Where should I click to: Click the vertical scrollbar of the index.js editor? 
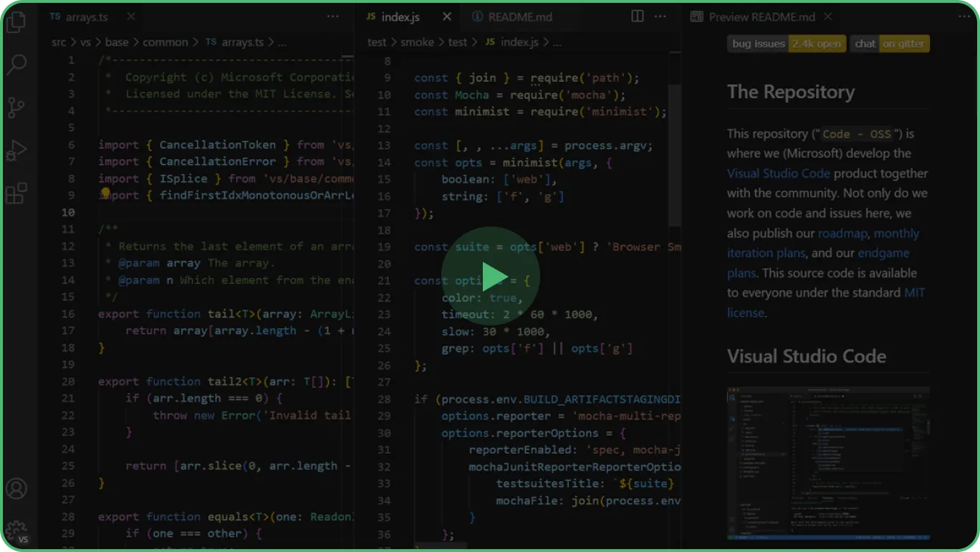click(674, 154)
